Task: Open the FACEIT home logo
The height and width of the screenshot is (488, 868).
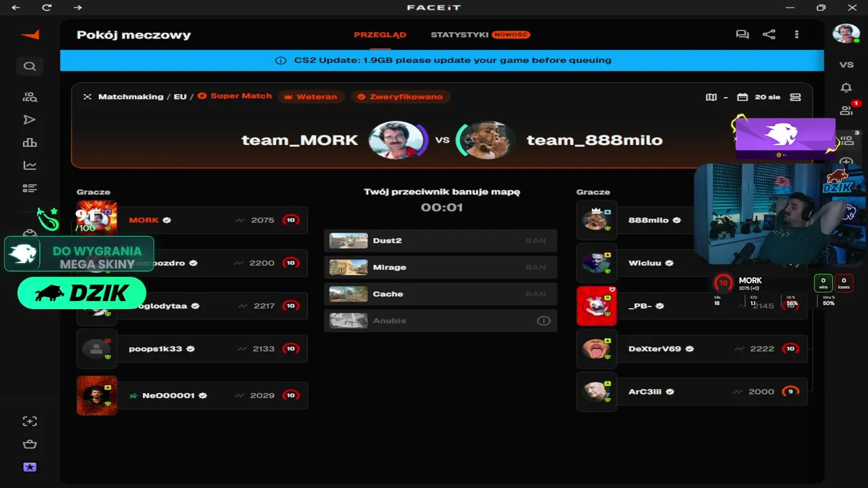Action: [x=30, y=35]
